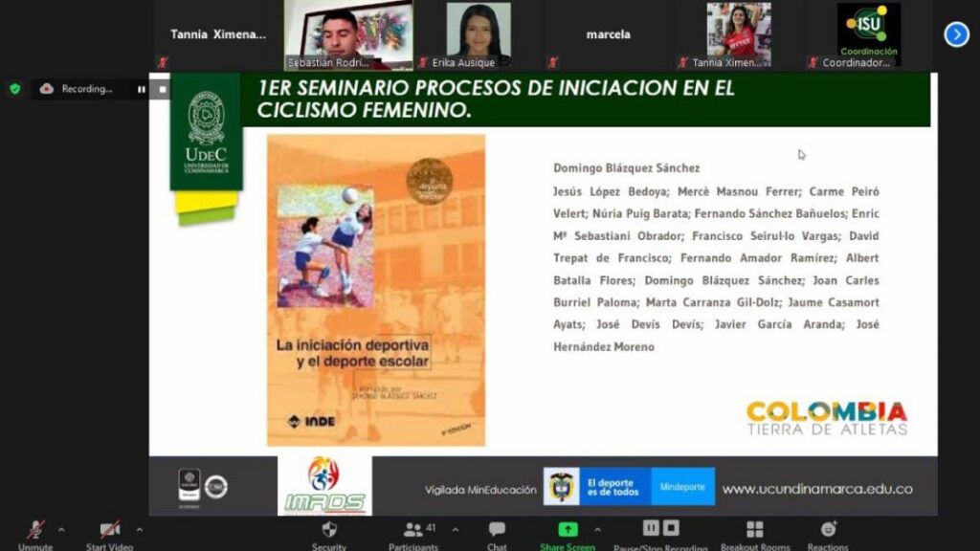Click the book cover 'La iniciación deportiva'
Screen dimensions: 980x551
pos(376,291)
